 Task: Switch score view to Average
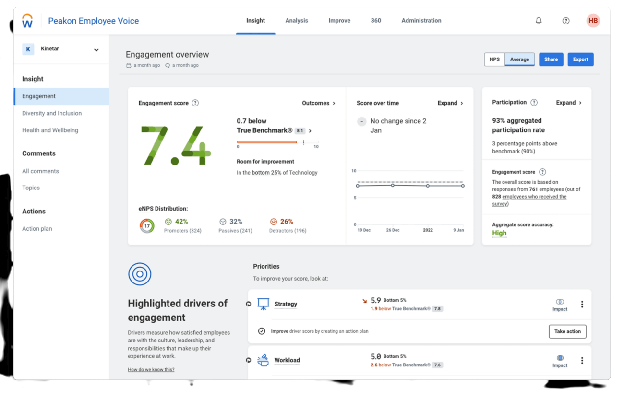pos(518,59)
